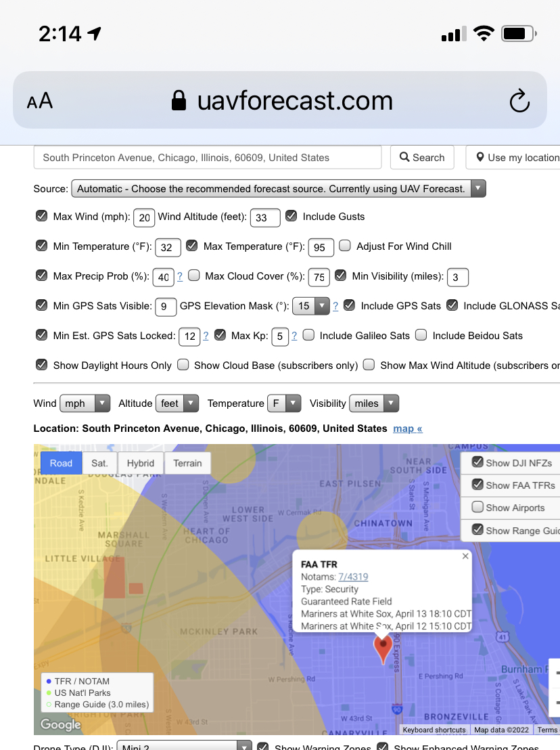Screen dimensions: 560x750
Task: Tap the uavforecast.com address bar text
Action: click(x=295, y=101)
